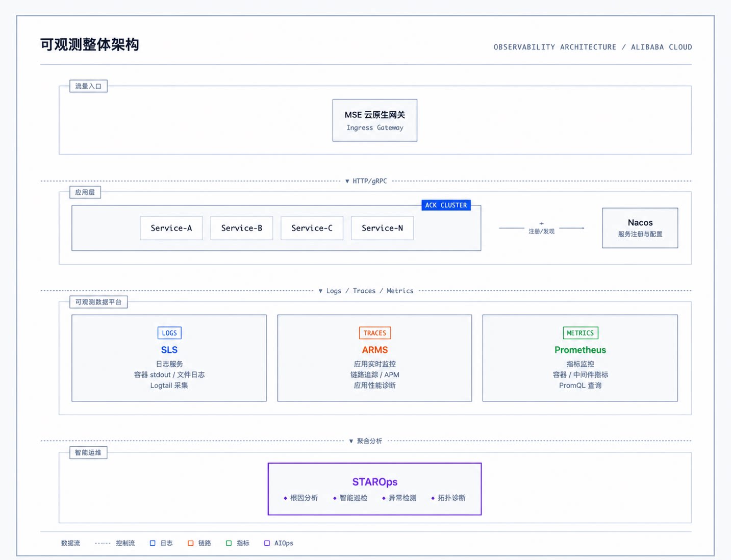Click the TRACES tag badge

(x=375, y=333)
